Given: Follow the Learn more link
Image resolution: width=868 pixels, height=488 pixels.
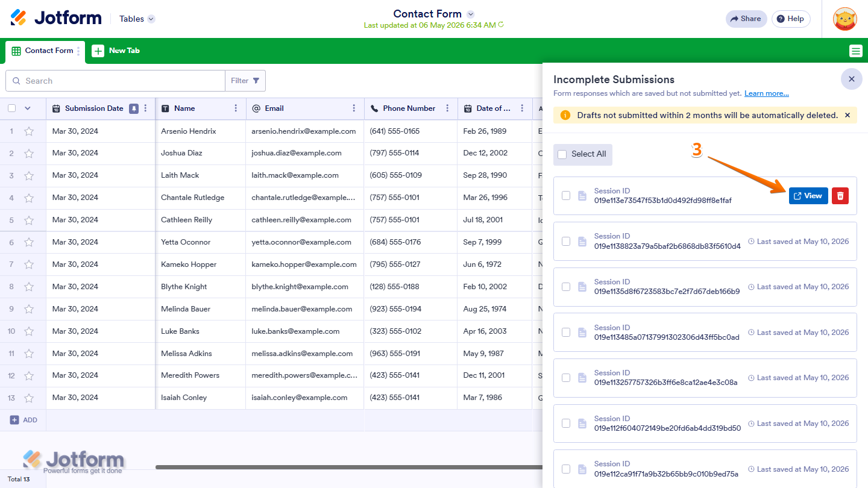Looking at the screenshot, I should point(767,93).
